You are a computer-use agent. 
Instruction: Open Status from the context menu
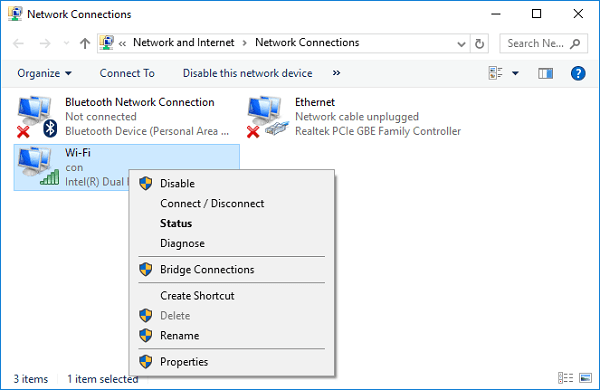(x=232, y=223)
